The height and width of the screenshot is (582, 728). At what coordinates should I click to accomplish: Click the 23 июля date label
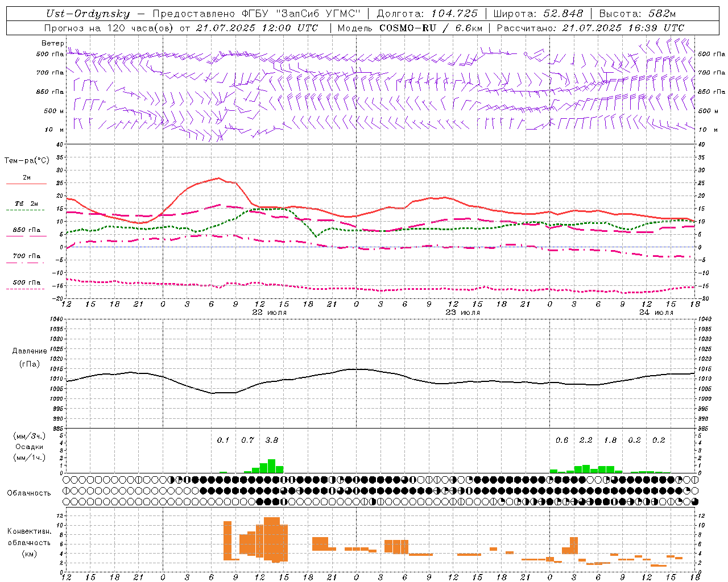pyautogui.click(x=463, y=313)
